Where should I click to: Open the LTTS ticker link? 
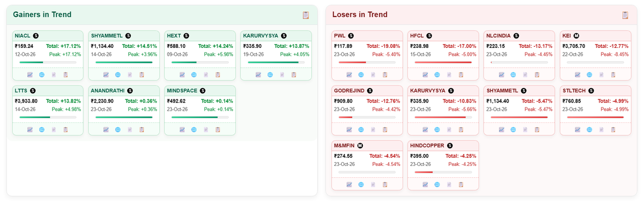[x=21, y=90]
